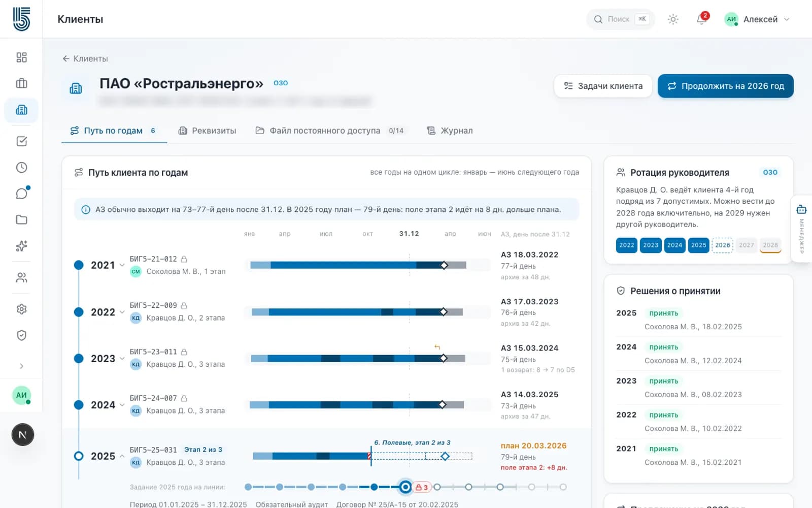Screen dimensions: 812x508
Task: Click the lock icon next to БИГ5-24-007
Action: 184,398
